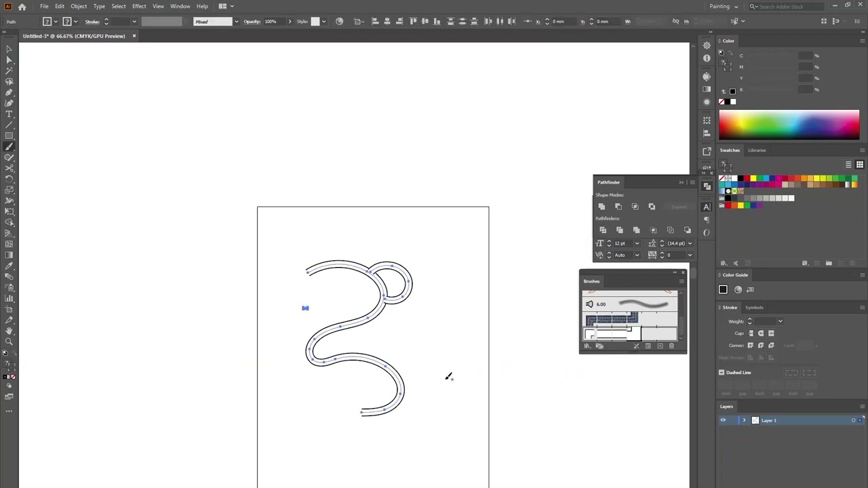Choose the Round Cap stroke option
Image resolution: width=868 pixels, height=488 pixels.
[760, 333]
